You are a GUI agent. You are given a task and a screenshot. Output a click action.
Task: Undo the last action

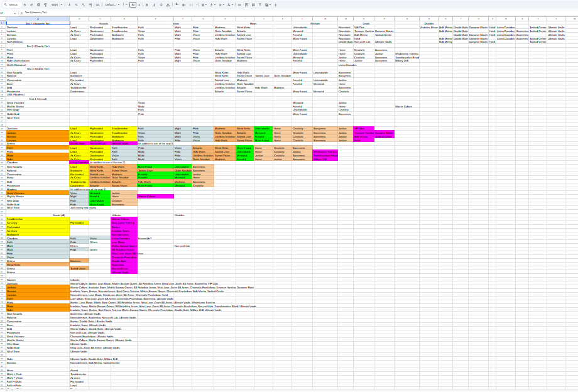tap(25, 5)
